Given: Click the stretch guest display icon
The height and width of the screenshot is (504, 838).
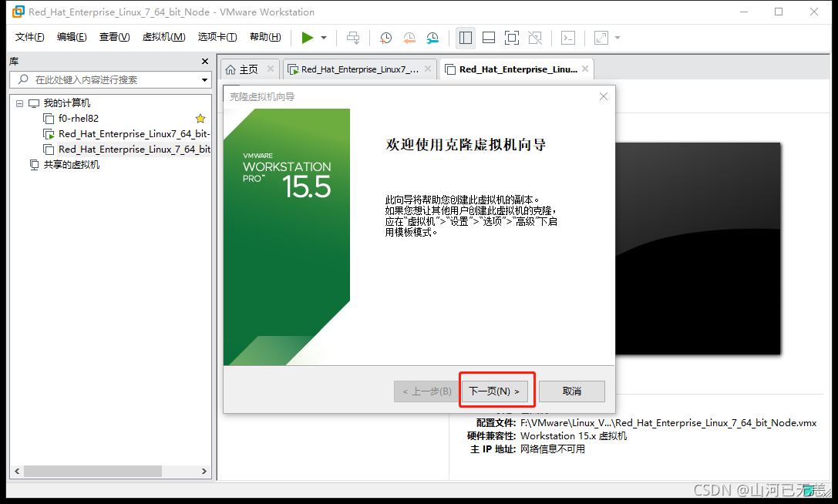Looking at the screenshot, I should (601, 38).
